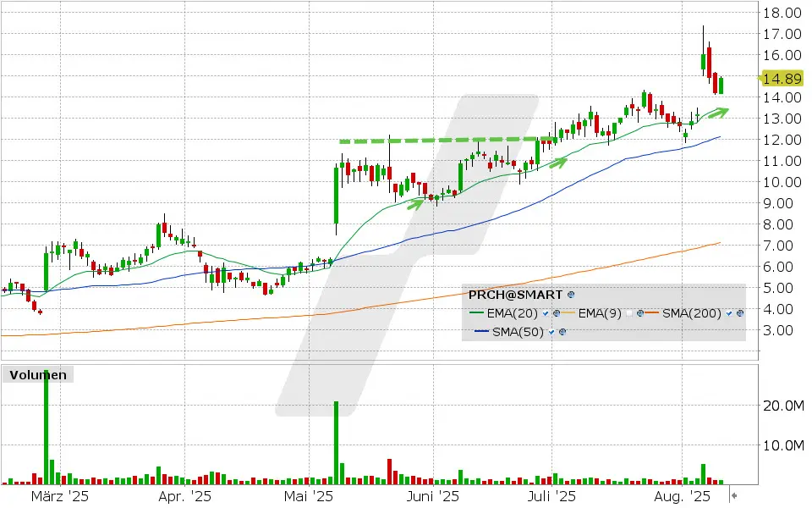Click the current price tag 14.89
Screen dimensions: 812x508
[x=782, y=79]
